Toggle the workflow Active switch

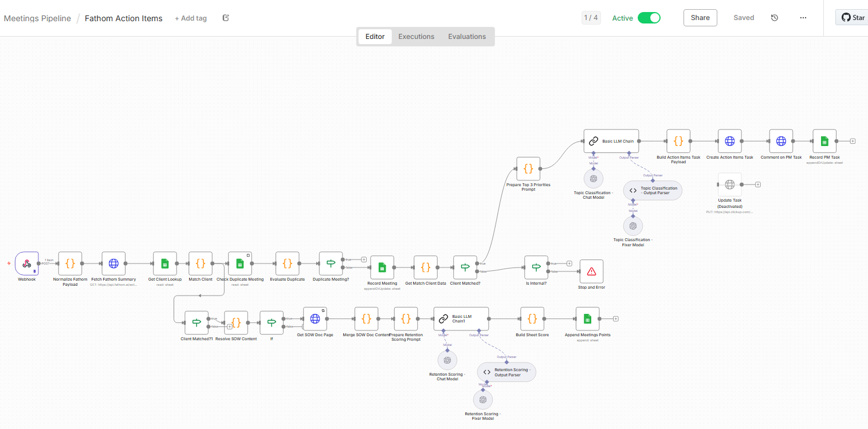point(649,18)
